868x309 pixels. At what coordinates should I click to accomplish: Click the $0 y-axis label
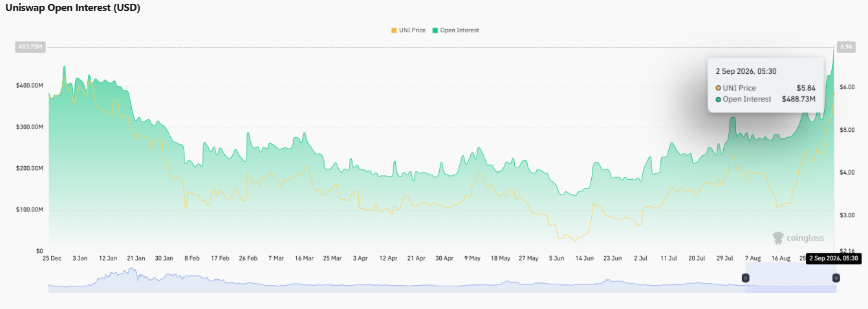point(39,251)
